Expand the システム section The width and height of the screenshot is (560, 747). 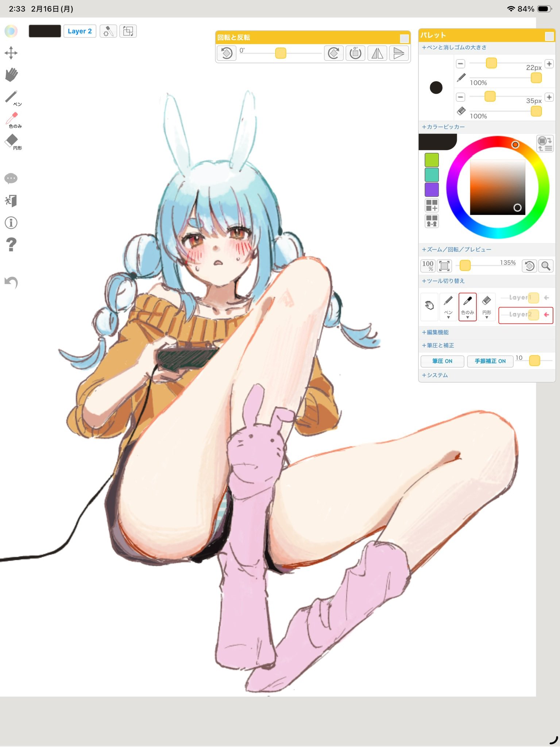[435, 375]
